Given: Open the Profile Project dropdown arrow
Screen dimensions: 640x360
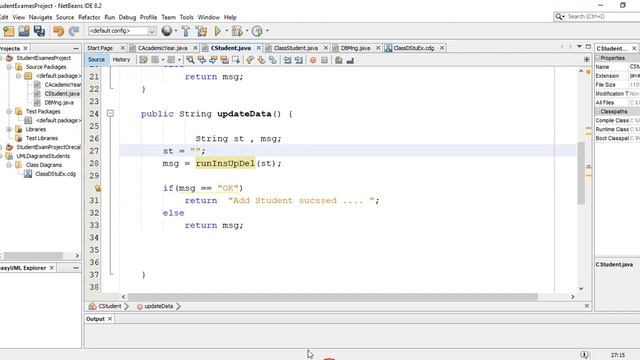Looking at the screenshot, I should coord(267,31).
